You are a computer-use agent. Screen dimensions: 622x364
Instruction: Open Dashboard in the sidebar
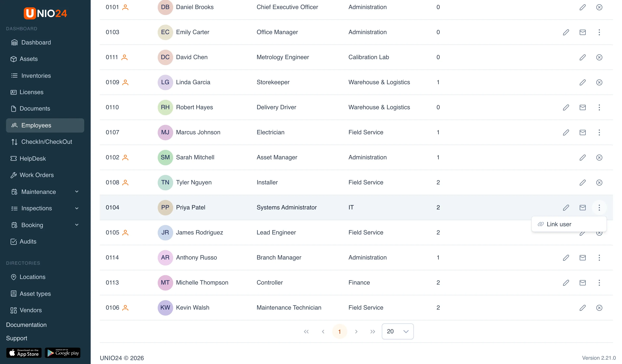point(45,43)
